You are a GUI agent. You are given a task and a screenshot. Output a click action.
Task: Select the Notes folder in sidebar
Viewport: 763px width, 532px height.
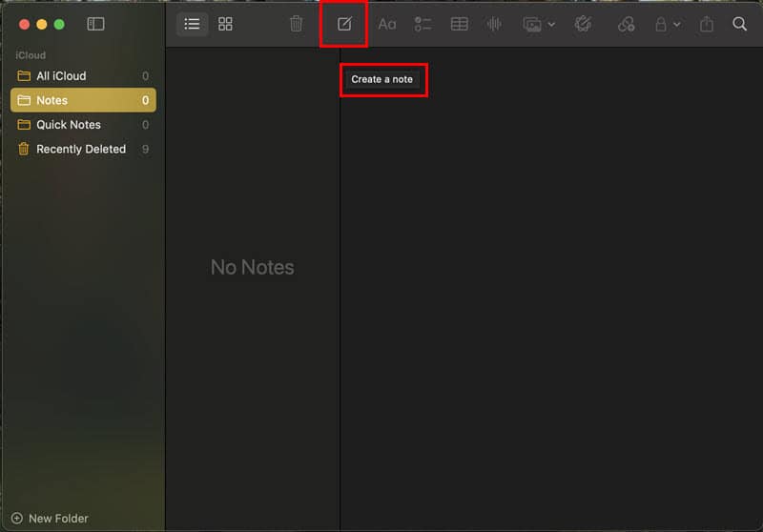pyautogui.click(x=52, y=100)
